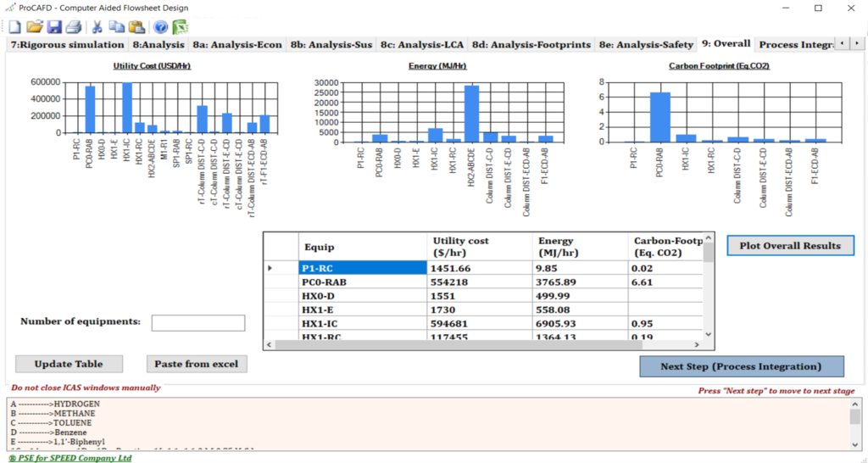Save using the floppy disk icon

[54, 26]
